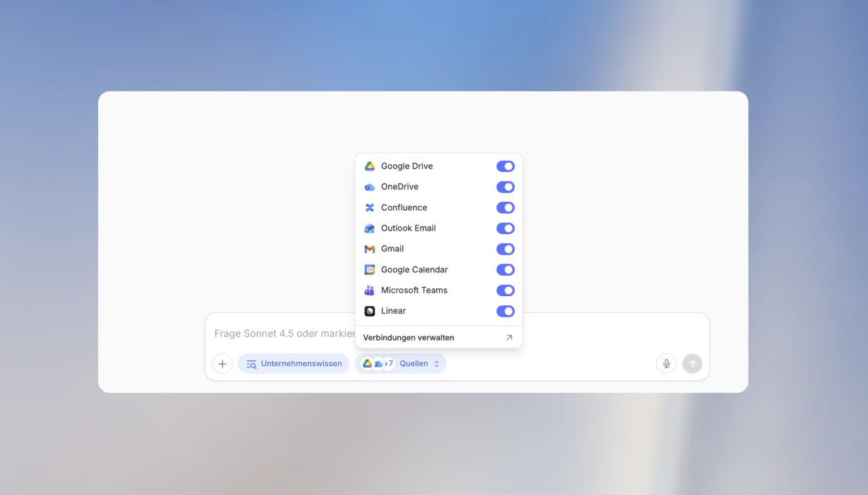Click the Google Drive icon in list

[x=369, y=166]
